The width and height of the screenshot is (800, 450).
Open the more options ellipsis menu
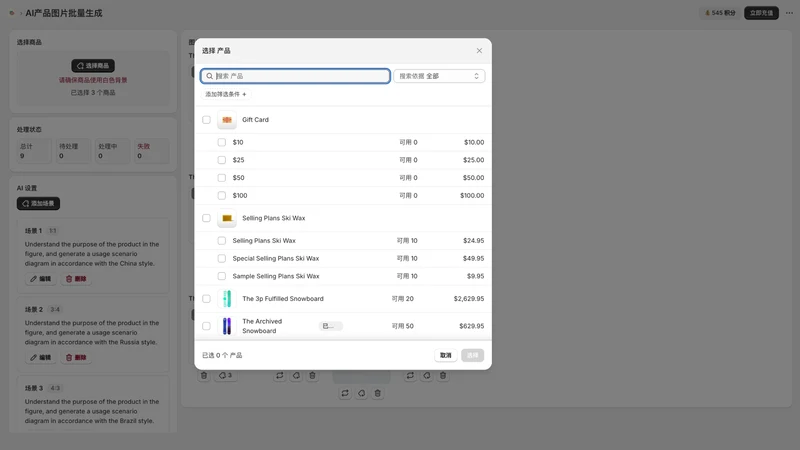[x=789, y=13]
